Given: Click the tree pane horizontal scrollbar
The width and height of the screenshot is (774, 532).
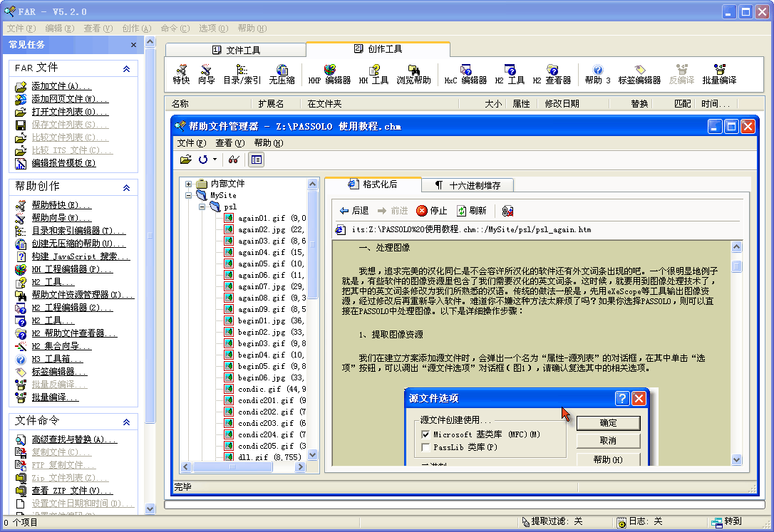Looking at the screenshot, I should coord(243,466).
